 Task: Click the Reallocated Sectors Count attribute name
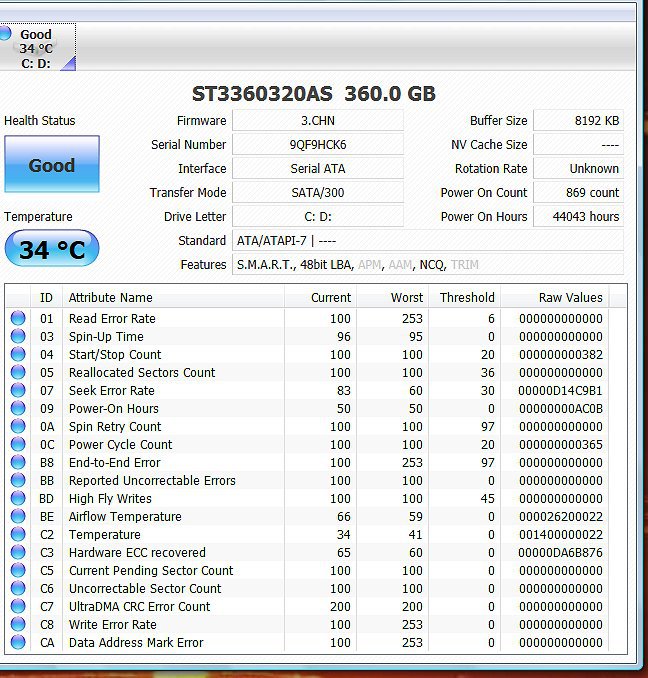[x=142, y=372]
